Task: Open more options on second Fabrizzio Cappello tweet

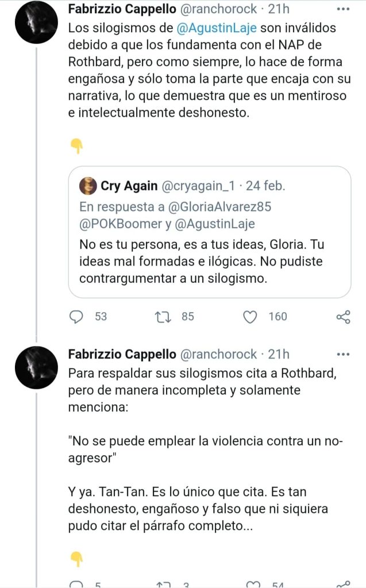Action: [343, 354]
